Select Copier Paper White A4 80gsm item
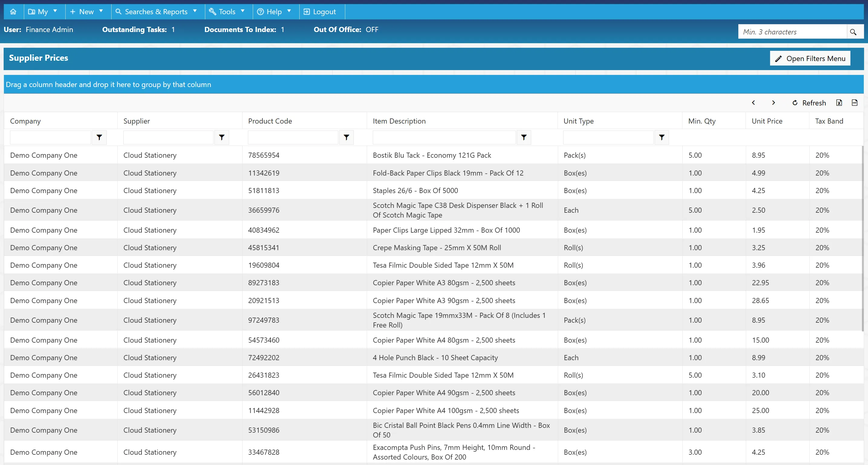The height and width of the screenshot is (465, 868). [444, 340]
